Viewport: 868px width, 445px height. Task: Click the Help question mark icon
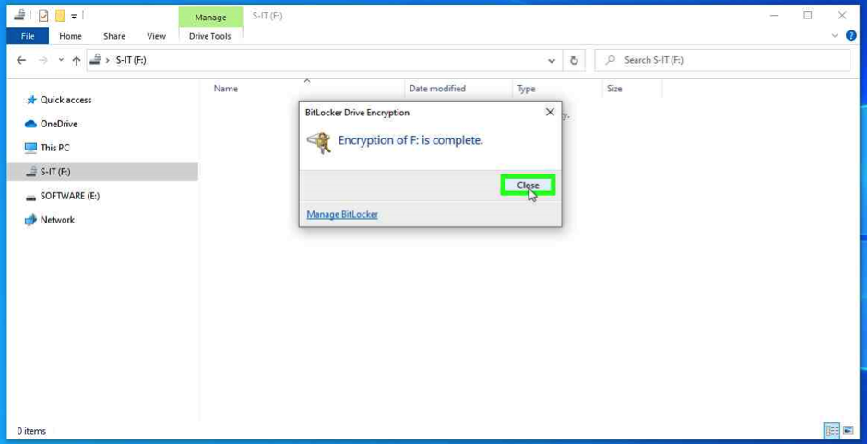tap(851, 36)
